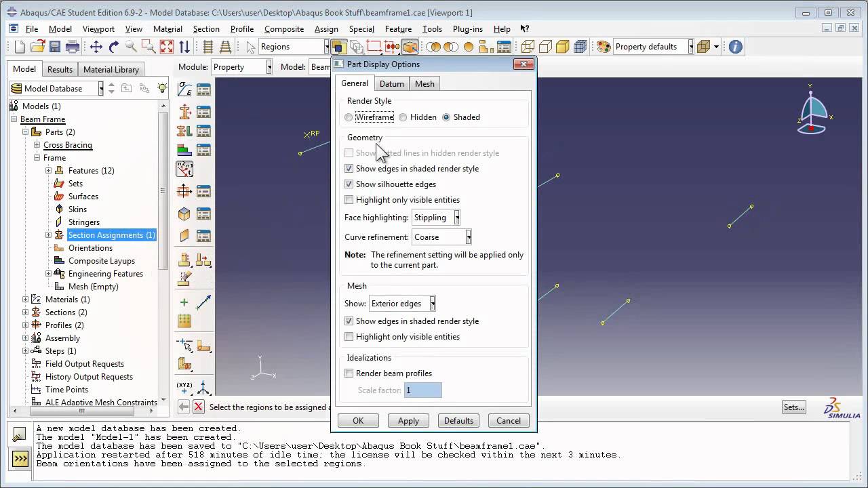Toggle Geometry Show edges in shaded render

(349, 169)
